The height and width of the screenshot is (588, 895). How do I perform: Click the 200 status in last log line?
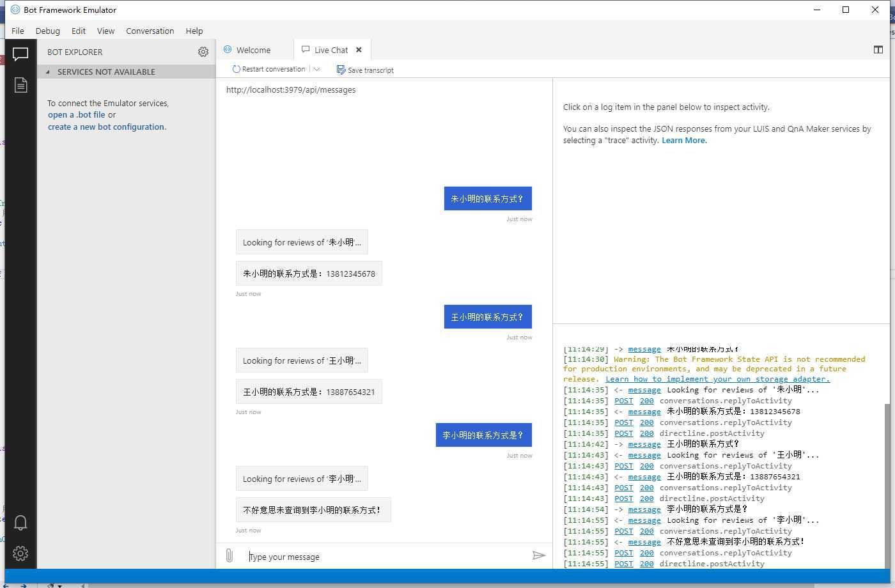click(647, 564)
